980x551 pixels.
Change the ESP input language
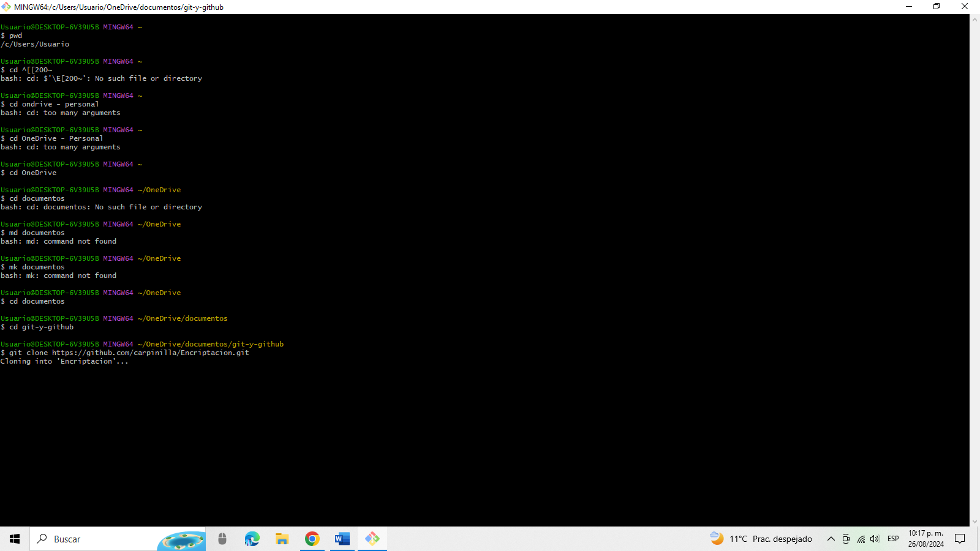pyautogui.click(x=893, y=539)
